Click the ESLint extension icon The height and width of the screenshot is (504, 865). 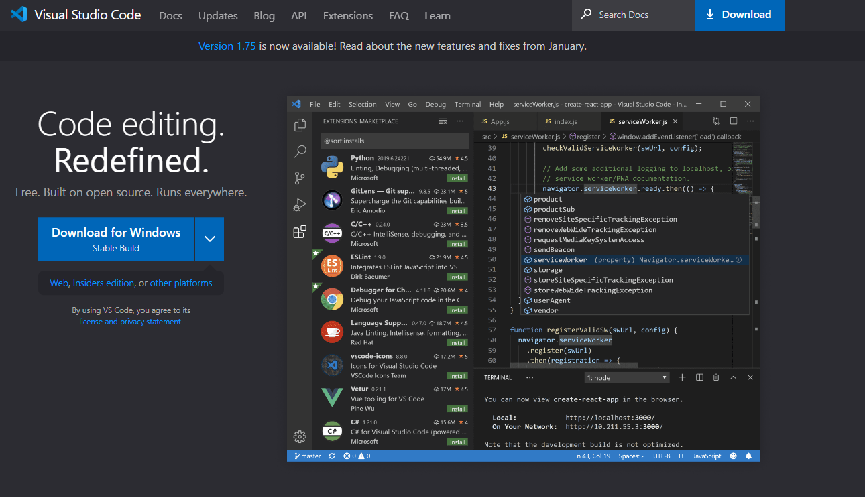tap(332, 266)
